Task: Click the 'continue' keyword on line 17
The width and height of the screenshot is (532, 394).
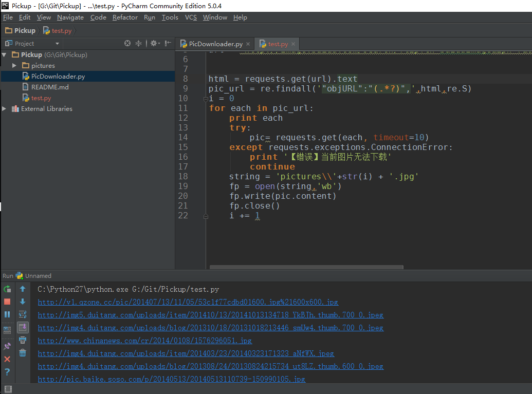Action: (272, 166)
